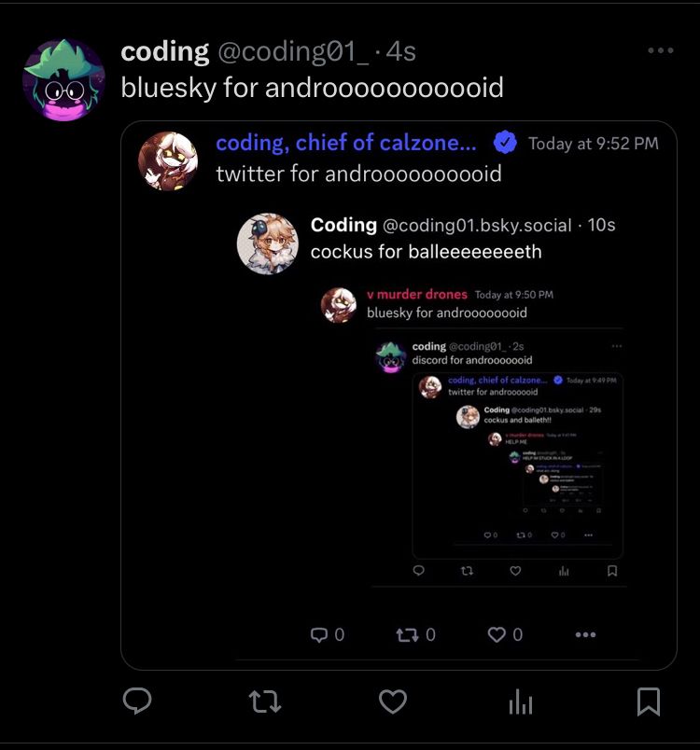Image resolution: width=700 pixels, height=750 pixels.
Task: Click the embedded Bluesky repost icon with 0
Action: 415,634
